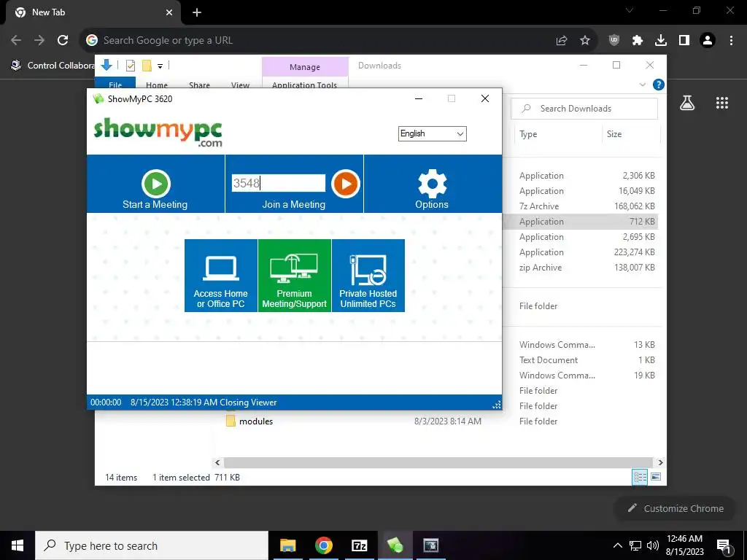This screenshot has width=747, height=560.
Task: Click Explorer horizontal scrollbar track
Action: click(x=438, y=462)
